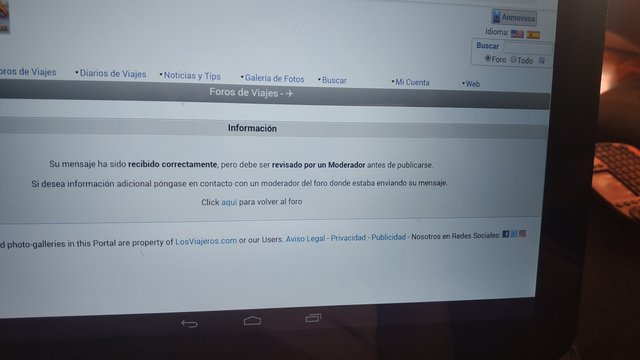Open the Mi Cuenta menu item

[x=412, y=82]
